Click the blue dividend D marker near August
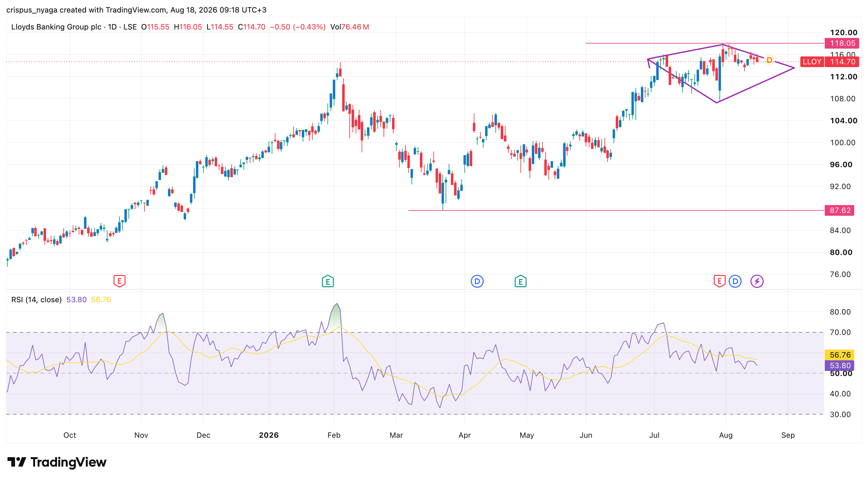Viewport: 868px width, 481px height. click(735, 281)
